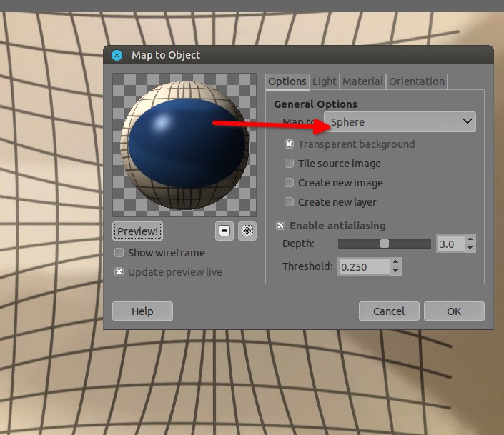Enable Create new image option
This screenshot has height=435, width=504.
(289, 182)
